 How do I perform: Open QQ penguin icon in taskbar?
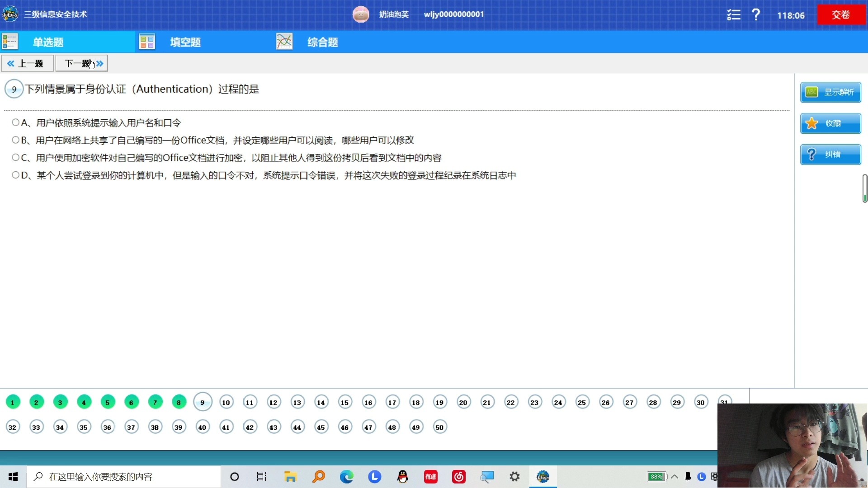tap(402, 477)
